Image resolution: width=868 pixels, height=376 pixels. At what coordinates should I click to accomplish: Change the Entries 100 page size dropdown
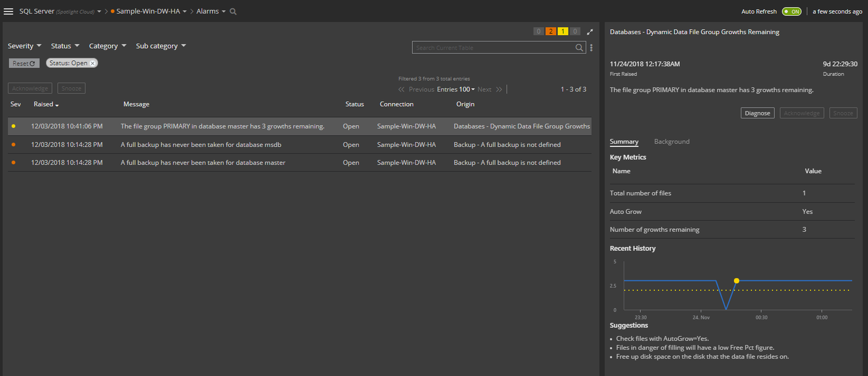[x=456, y=89]
